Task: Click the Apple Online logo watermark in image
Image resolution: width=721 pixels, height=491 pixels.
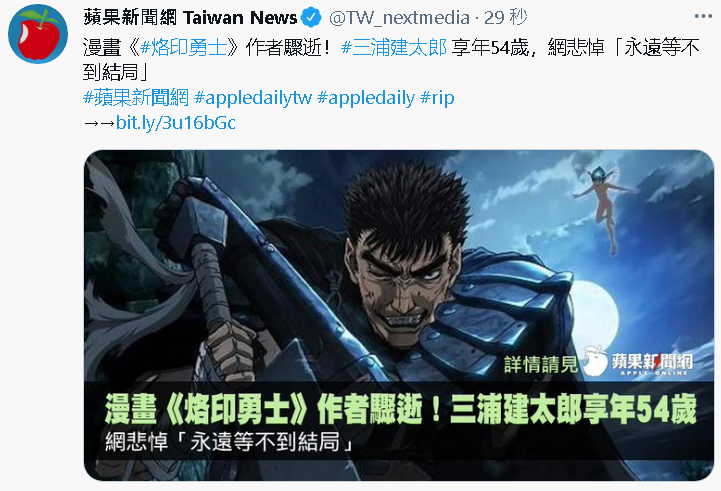Action: point(638,361)
